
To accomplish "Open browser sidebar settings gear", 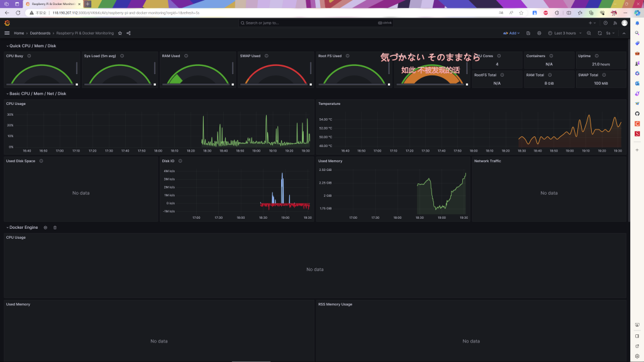I will click(637, 356).
